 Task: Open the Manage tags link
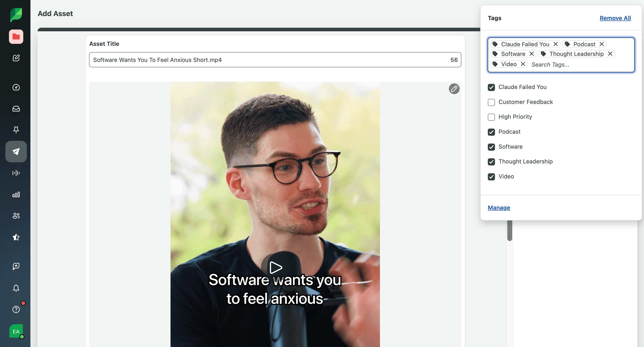pyautogui.click(x=499, y=208)
